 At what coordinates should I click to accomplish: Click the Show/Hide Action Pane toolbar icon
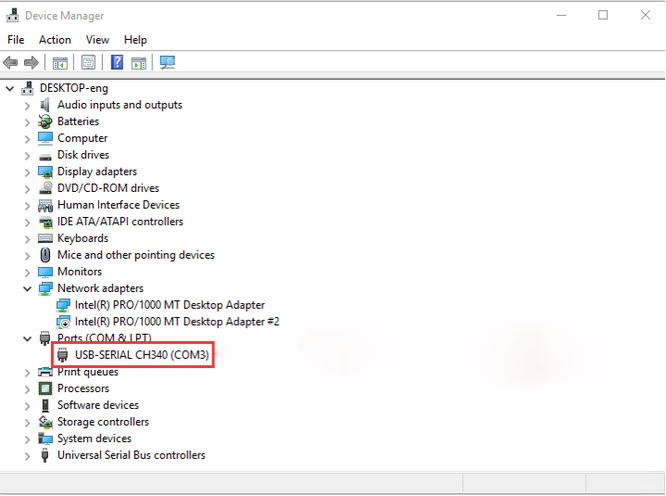138,63
